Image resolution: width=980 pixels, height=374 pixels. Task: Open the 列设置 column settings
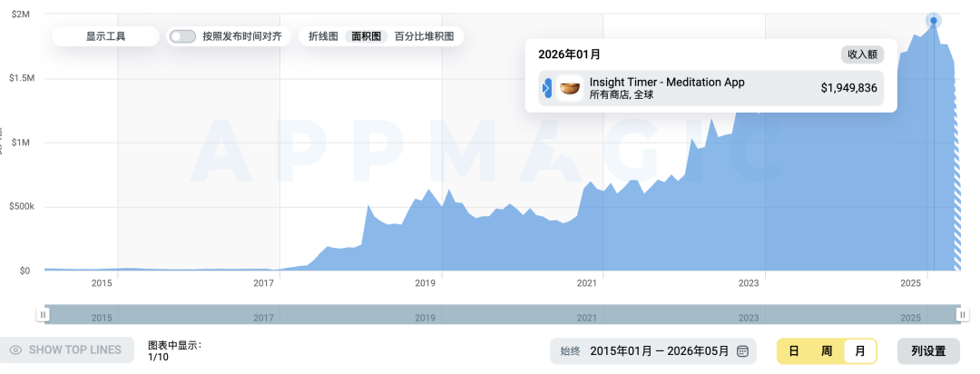pos(928,351)
